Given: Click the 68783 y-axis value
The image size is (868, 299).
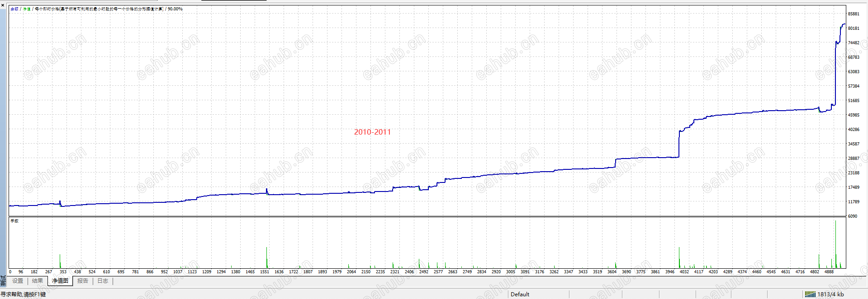Looking at the screenshot, I should tap(854, 57).
